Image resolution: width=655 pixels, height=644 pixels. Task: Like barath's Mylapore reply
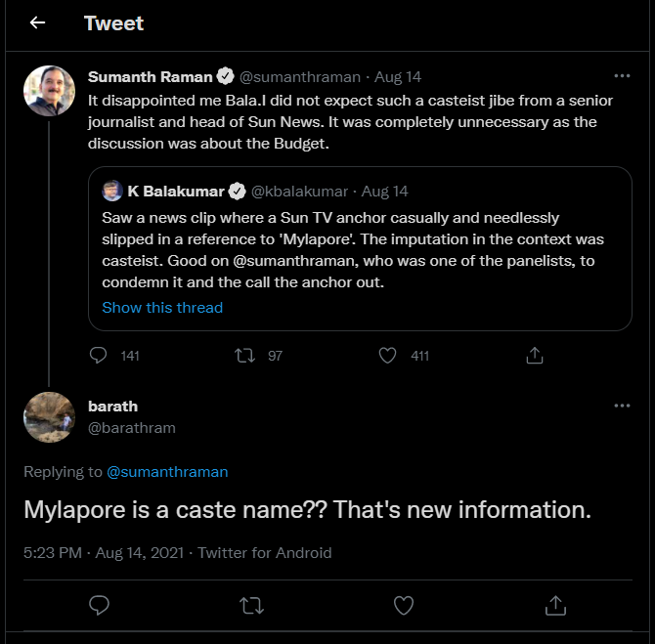(403, 606)
